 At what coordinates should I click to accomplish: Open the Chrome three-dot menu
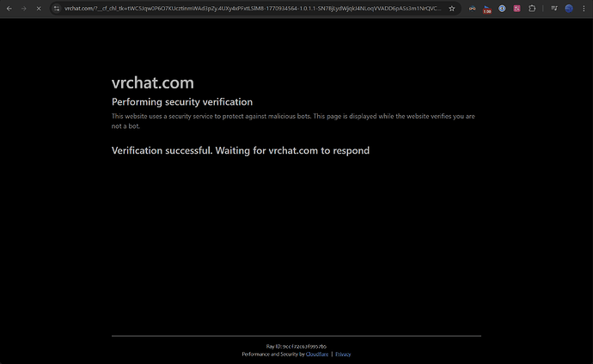pos(584,9)
